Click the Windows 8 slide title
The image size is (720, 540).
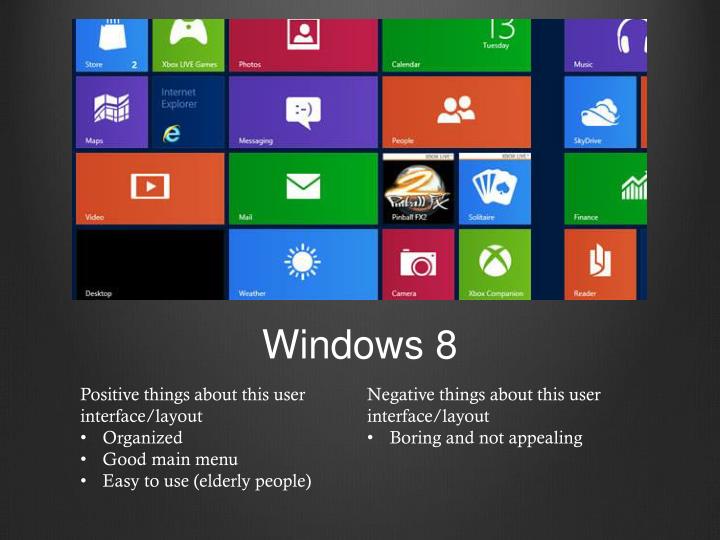(360, 344)
